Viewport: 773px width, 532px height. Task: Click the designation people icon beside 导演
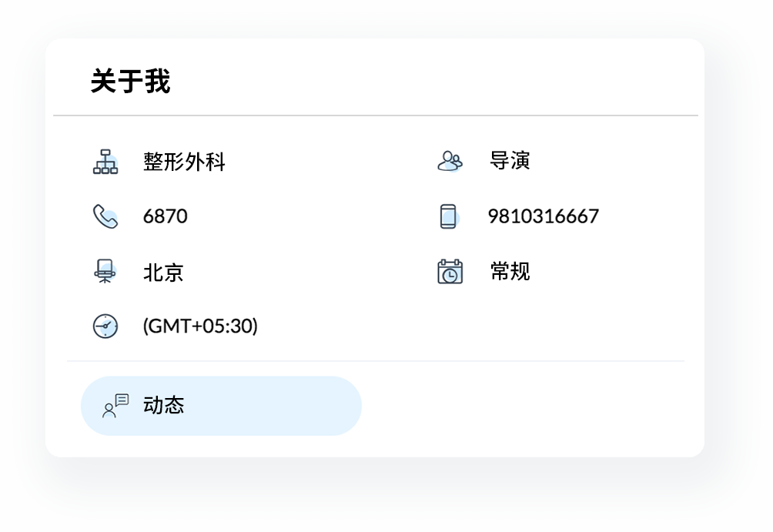click(x=450, y=161)
